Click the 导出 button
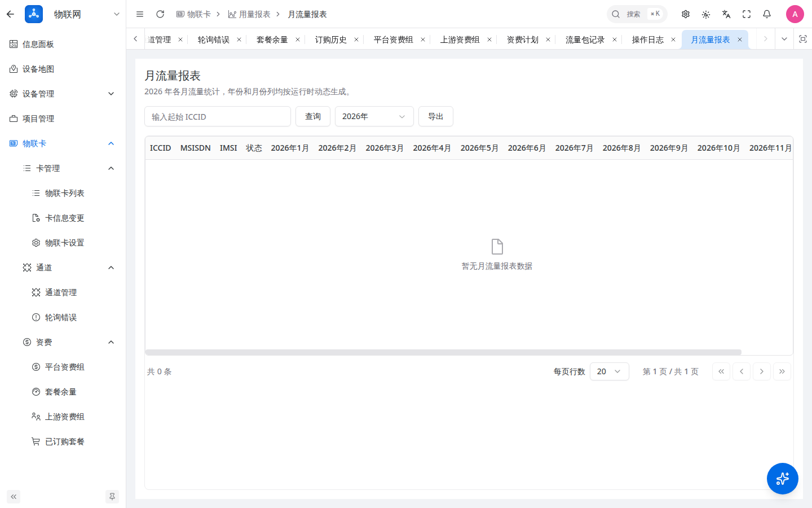 tap(436, 116)
